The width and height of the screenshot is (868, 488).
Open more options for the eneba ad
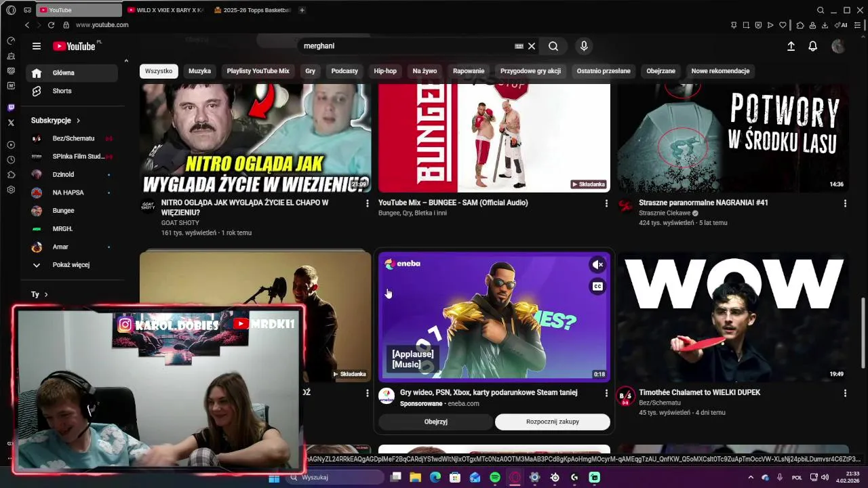pos(606,393)
